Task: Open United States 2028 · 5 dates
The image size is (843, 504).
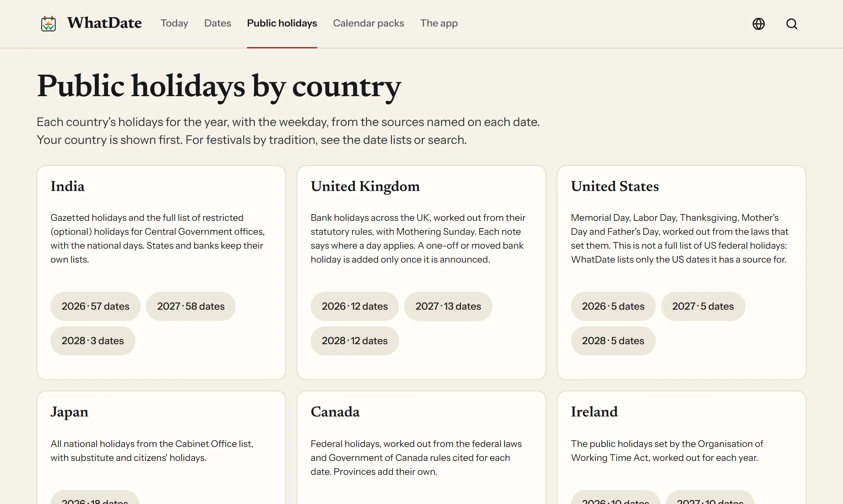Action: (613, 341)
